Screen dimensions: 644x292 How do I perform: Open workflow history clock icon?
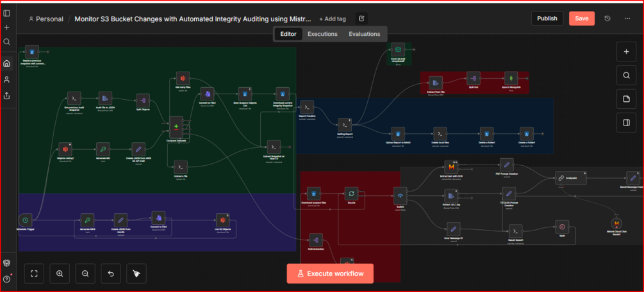607,19
